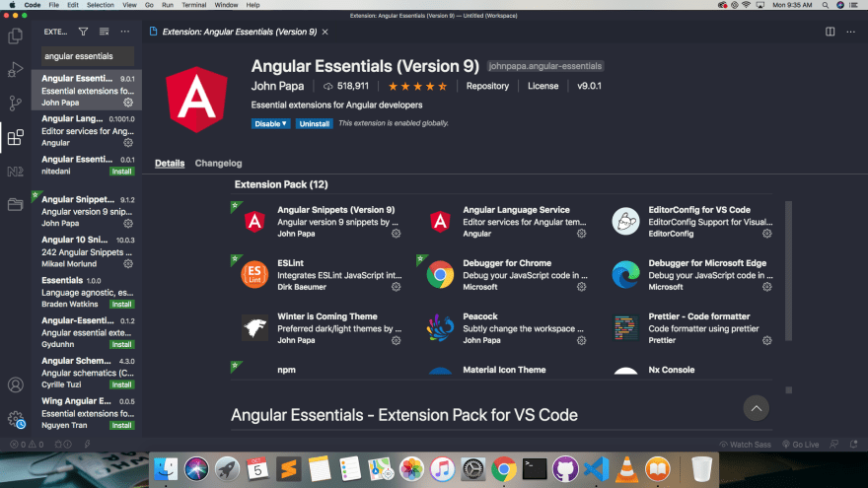The image size is (868, 488).
Task: Open the Selection menu
Action: click(101, 5)
